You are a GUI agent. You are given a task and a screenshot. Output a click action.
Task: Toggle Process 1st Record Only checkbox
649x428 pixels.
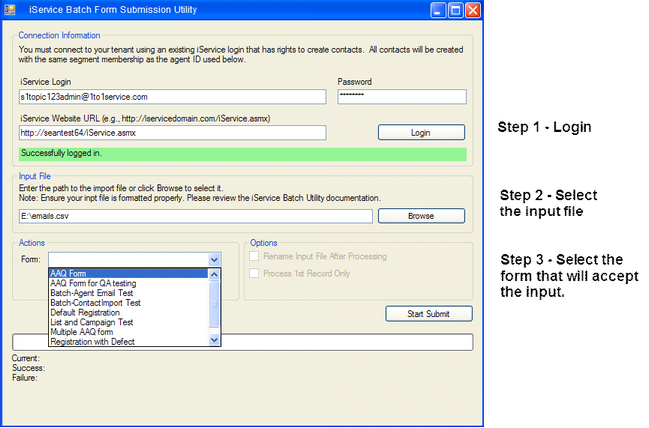(254, 273)
